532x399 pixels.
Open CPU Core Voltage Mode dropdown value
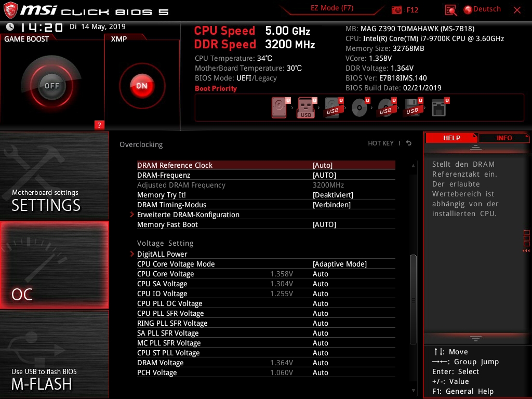pyautogui.click(x=339, y=264)
